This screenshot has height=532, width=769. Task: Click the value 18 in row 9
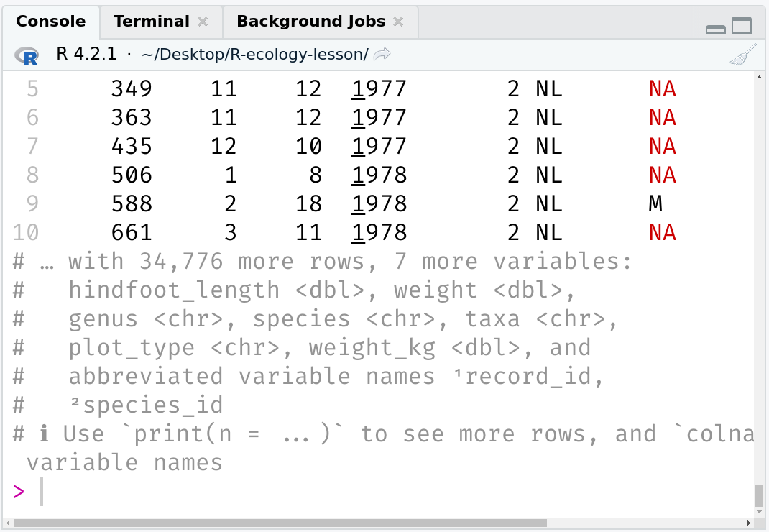coord(308,203)
